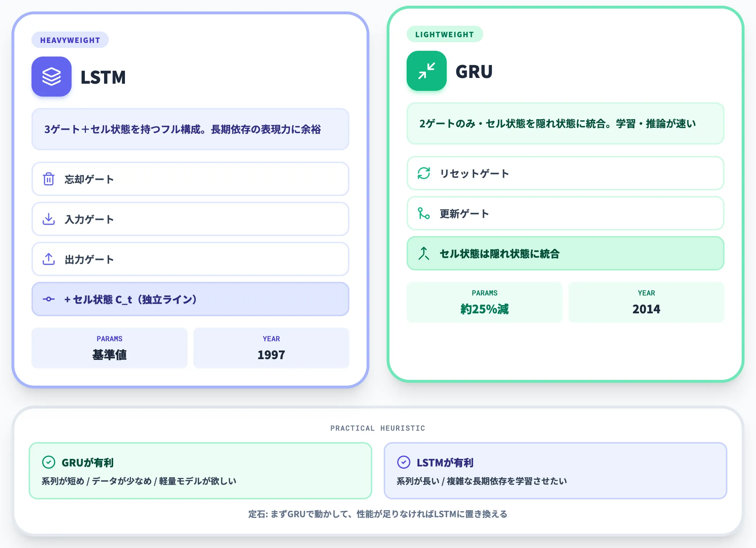Select the セル状態は隠れ状態に統合 label
756x548 pixels.
pyautogui.click(x=500, y=254)
